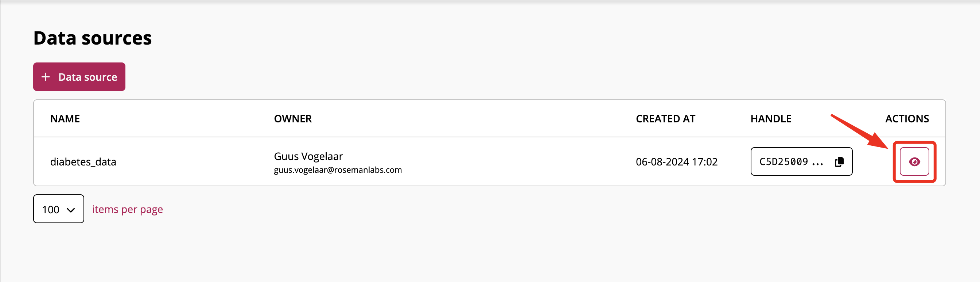
Task: Click the eye icon to view diabetes_data
Action: click(914, 161)
